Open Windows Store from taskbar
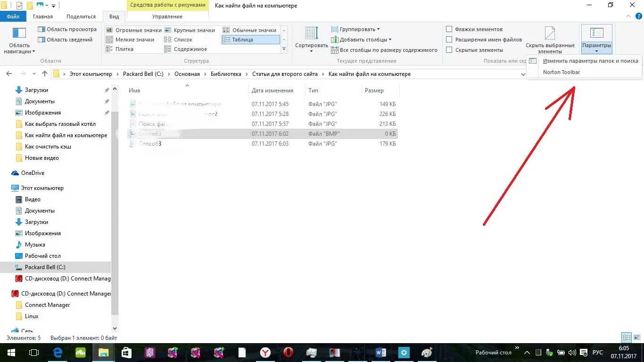Image resolution: width=644 pixels, height=362 pixels. point(127,353)
